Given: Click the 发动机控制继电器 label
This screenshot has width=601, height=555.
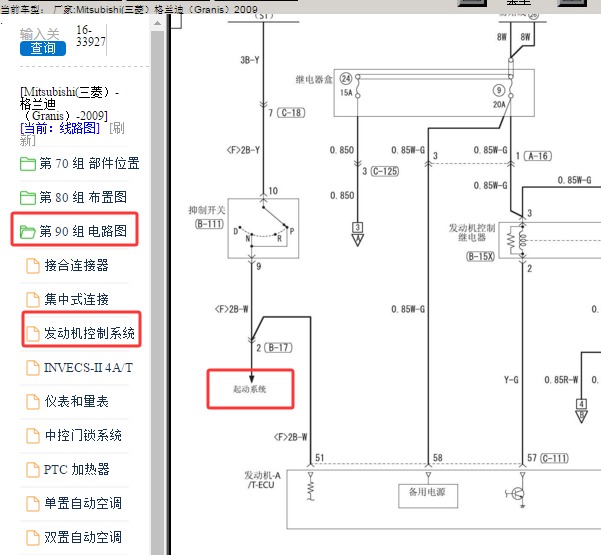Looking at the screenshot, I should [472, 233].
